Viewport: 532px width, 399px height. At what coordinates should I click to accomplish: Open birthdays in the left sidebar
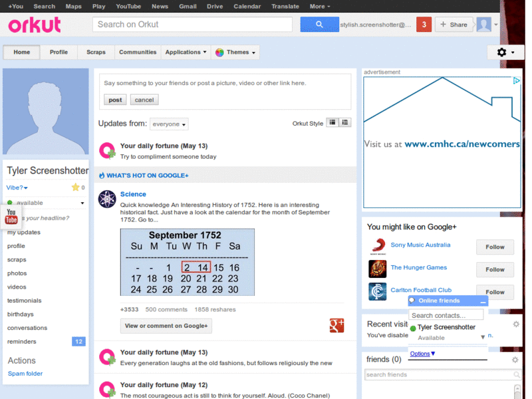click(x=21, y=314)
